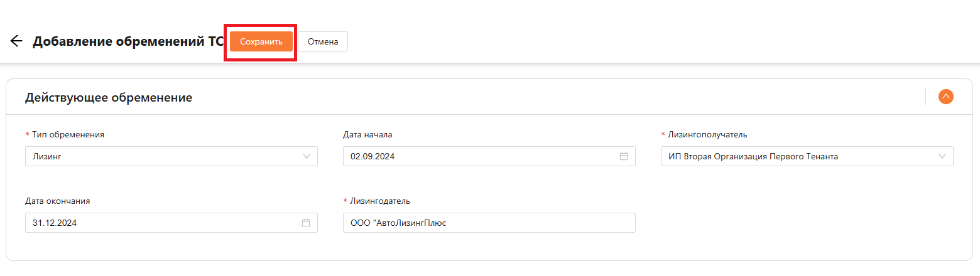This screenshot has width=980, height=276.
Task: Focus the Лизингодатель text input
Action: (x=489, y=223)
